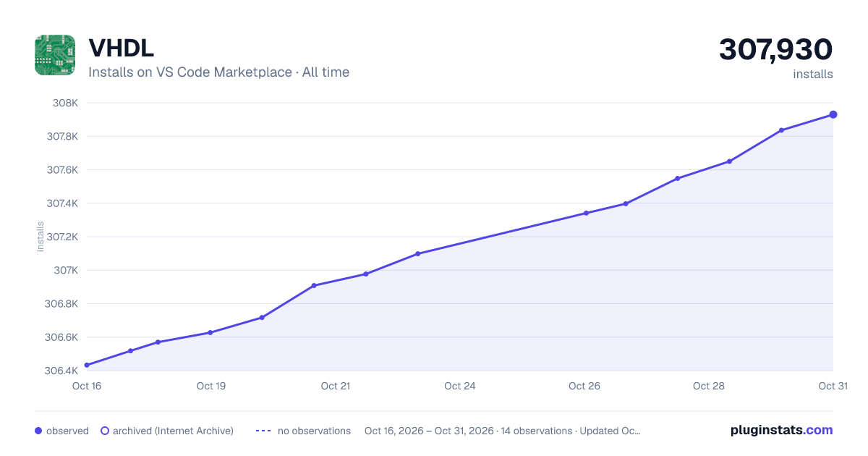Click the Oct 24 x-axis label
868x456 pixels.
coord(460,386)
